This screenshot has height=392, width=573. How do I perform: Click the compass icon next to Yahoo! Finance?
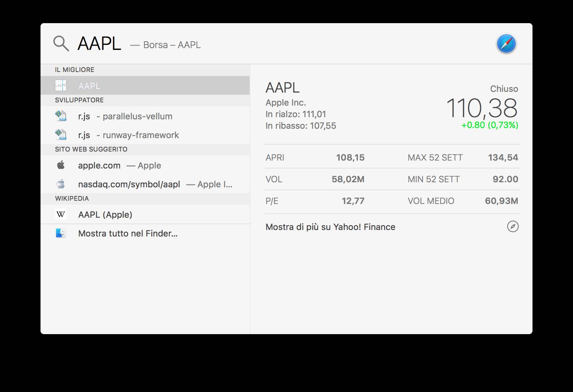pos(513,226)
